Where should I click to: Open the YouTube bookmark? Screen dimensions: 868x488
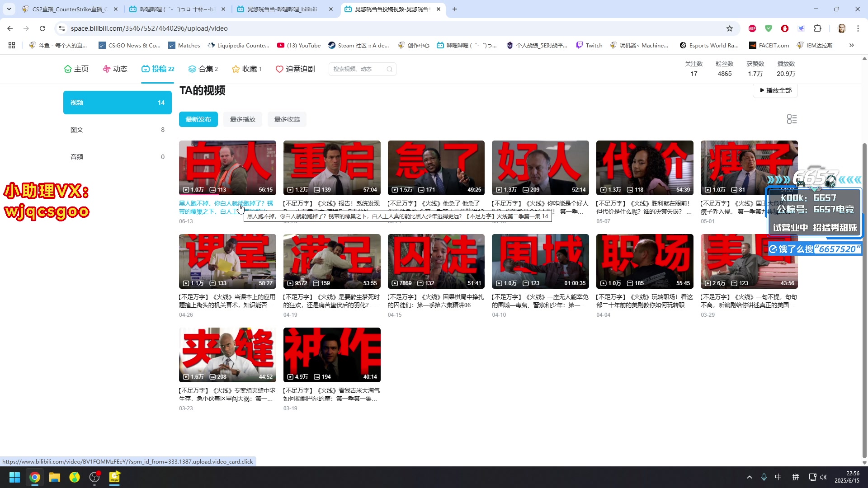298,45
